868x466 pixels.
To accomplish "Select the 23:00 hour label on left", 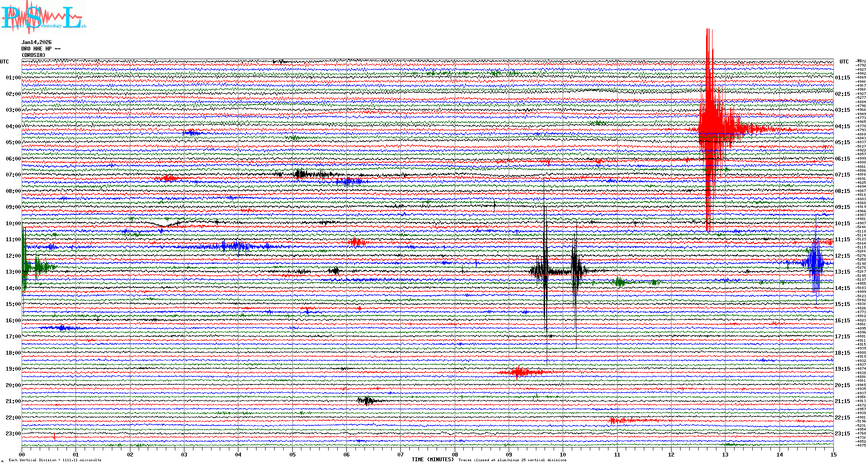I will click(x=13, y=434).
